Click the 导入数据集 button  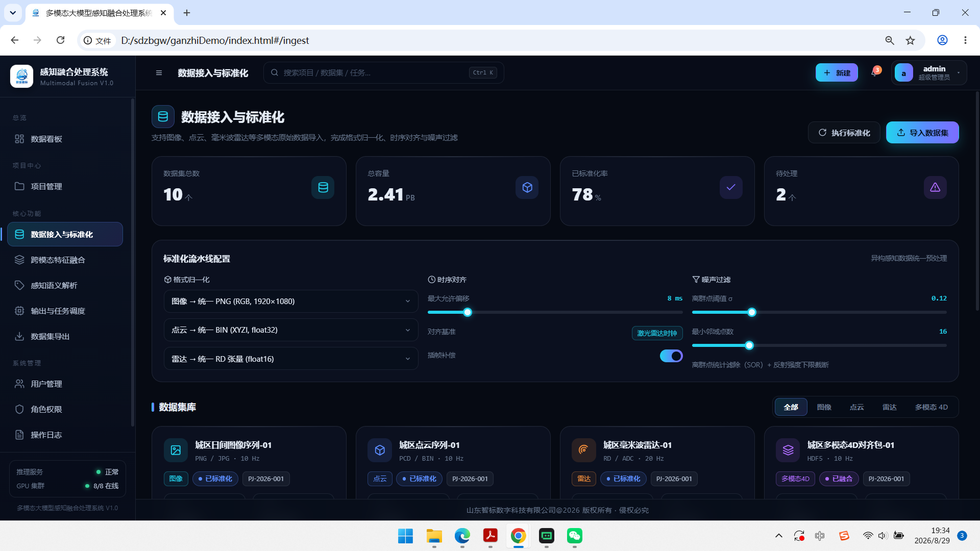(922, 133)
